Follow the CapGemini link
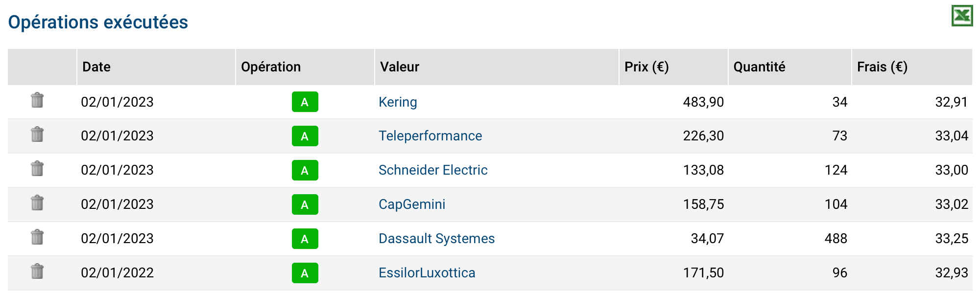This screenshot has height=293, width=980. 412,204
